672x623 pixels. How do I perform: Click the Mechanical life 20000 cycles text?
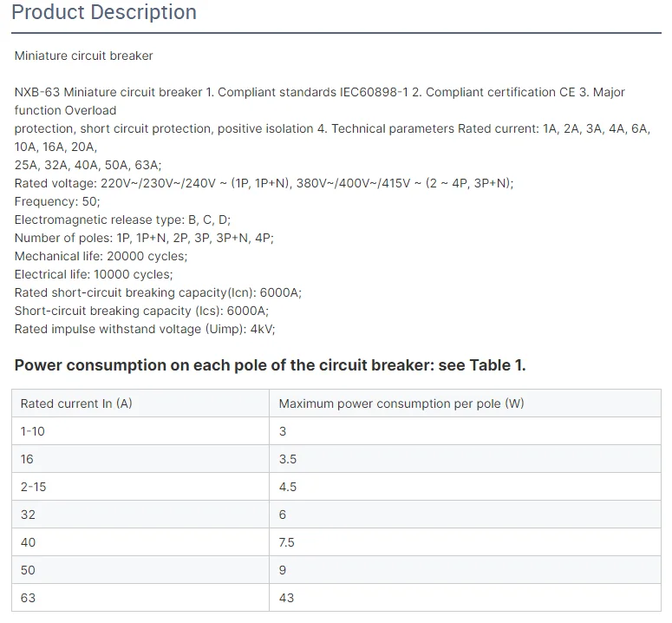pos(101,256)
